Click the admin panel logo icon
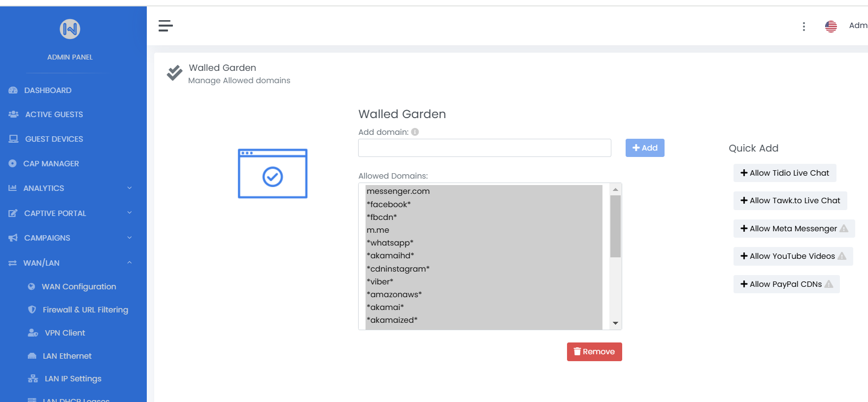Viewport: 868px width, 402px height. point(70,29)
